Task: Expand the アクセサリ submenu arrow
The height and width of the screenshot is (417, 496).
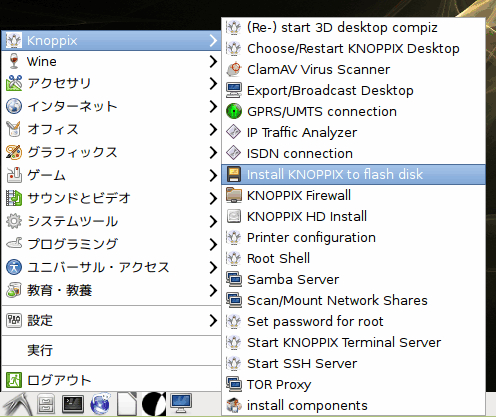Action: tap(213, 83)
